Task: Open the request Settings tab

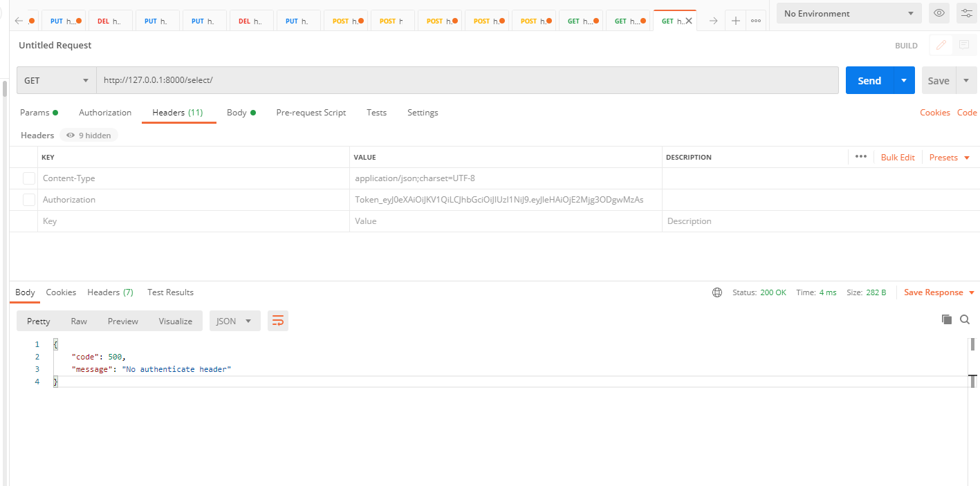Action: [x=423, y=113]
